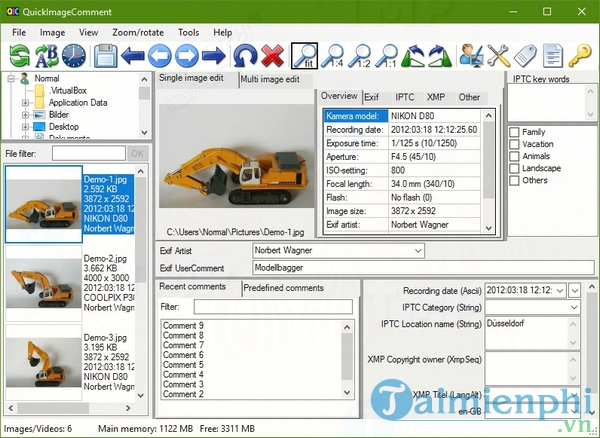This screenshot has width=600, height=438.
Task: Click the blue clock date/time icon
Action: 75,55
